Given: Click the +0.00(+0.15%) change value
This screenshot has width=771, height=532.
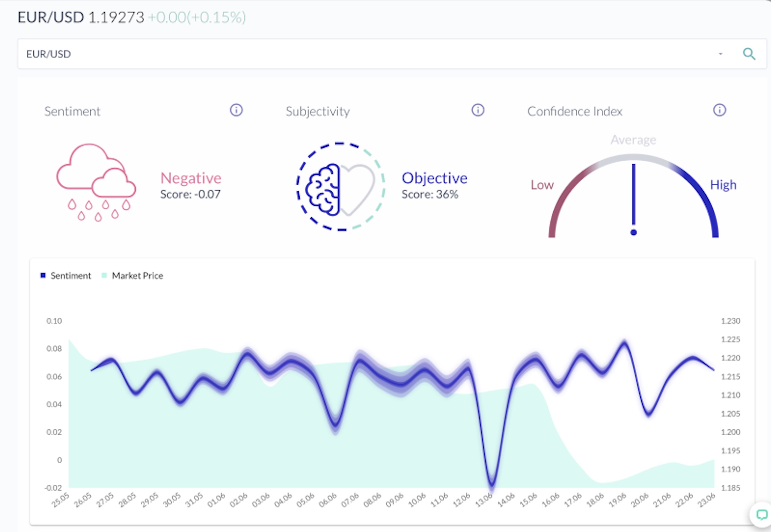Looking at the screenshot, I should [x=197, y=17].
